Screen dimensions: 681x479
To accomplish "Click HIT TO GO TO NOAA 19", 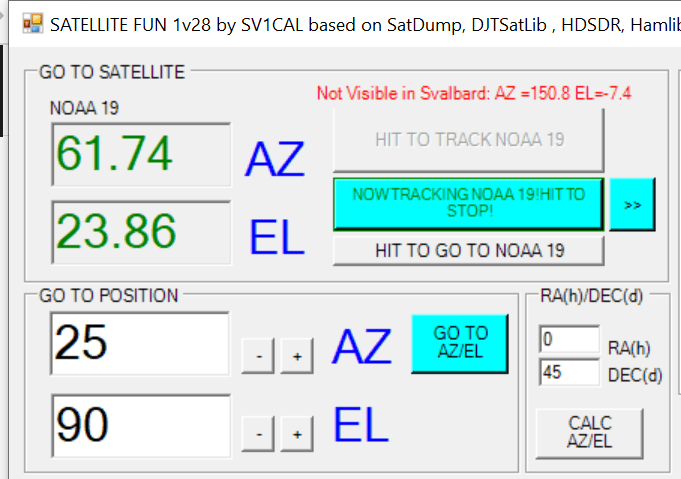I will 469,250.
